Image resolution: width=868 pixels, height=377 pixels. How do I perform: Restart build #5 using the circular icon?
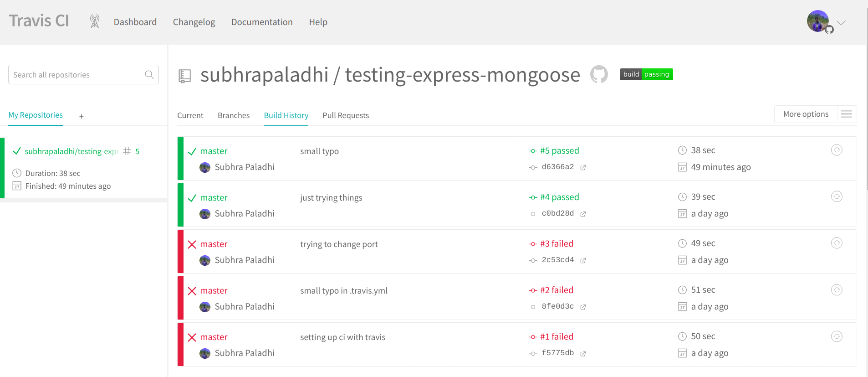tap(837, 150)
